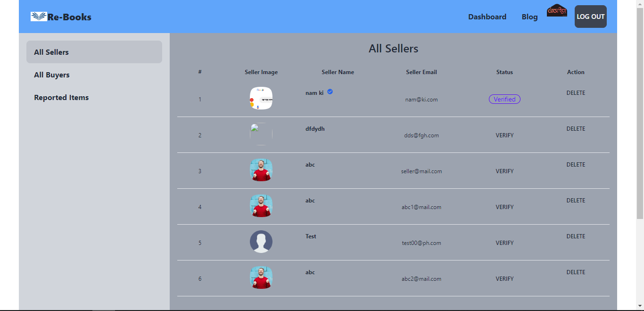644x311 pixels.
Task: Open the Blog navigation link
Action: pos(529,17)
